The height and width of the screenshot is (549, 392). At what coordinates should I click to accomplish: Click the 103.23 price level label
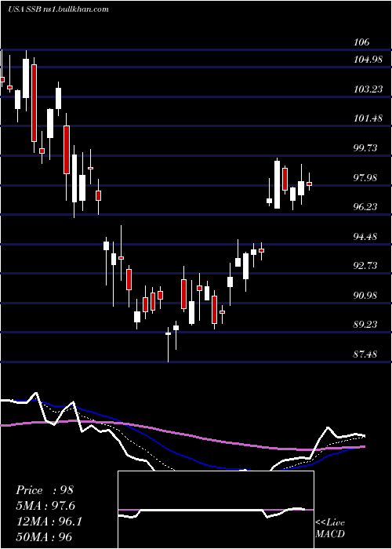pos(368,89)
